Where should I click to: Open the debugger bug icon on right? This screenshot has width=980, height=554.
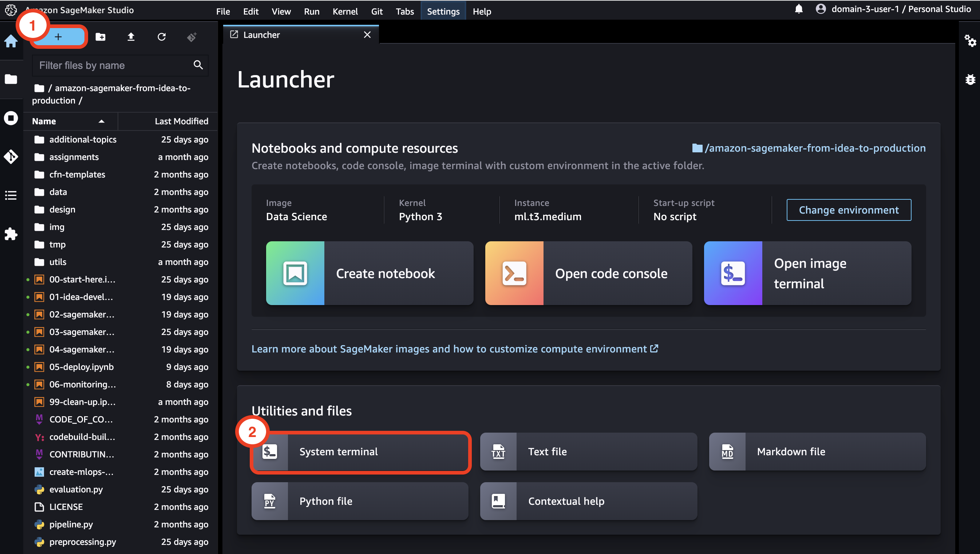pyautogui.click(x=970, y=79)
